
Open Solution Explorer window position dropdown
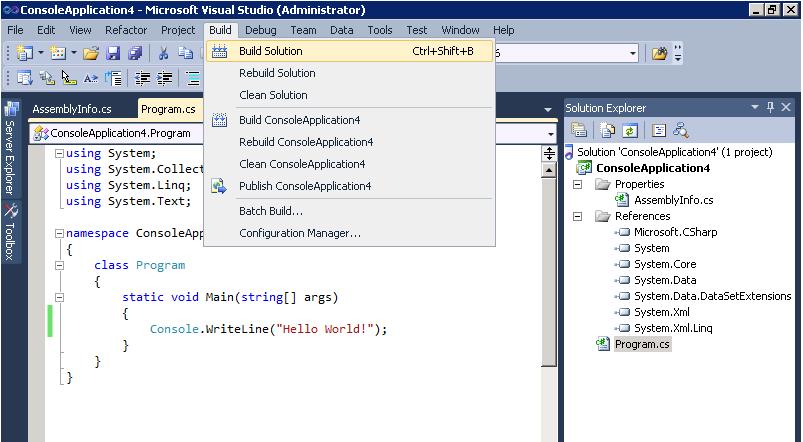tap(754, 107)
